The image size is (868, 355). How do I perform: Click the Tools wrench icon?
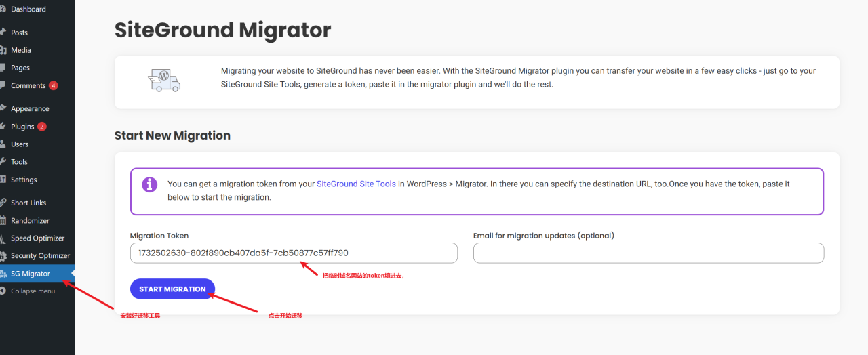[x=3, y=162]
